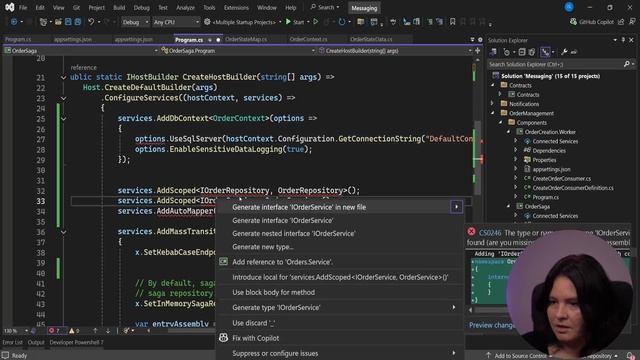
Task: Open submenu arrow for Generate interface in new file
Action: click(x=456, y=207)
